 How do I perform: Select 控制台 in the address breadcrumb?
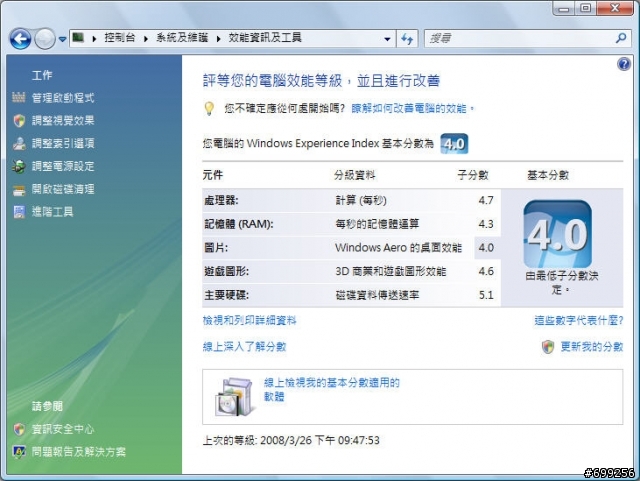[120, 38]
